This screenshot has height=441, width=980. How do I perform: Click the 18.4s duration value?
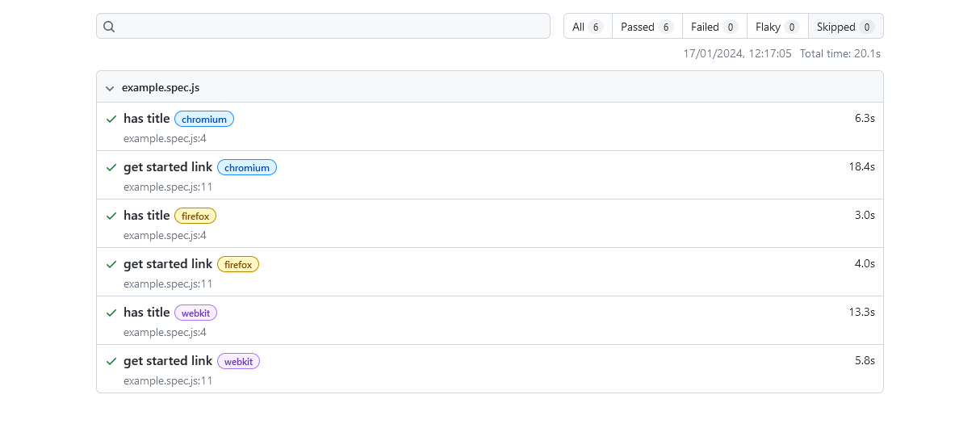[x=861, y=166]
